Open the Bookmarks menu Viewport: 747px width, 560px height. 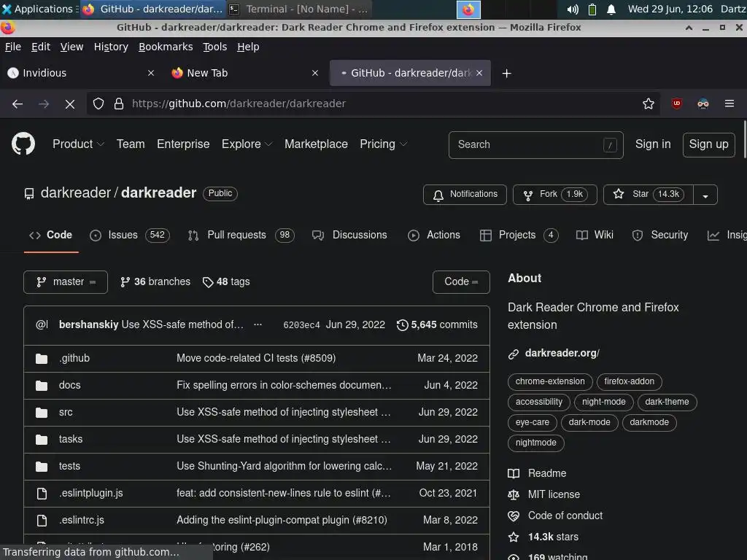166,47
